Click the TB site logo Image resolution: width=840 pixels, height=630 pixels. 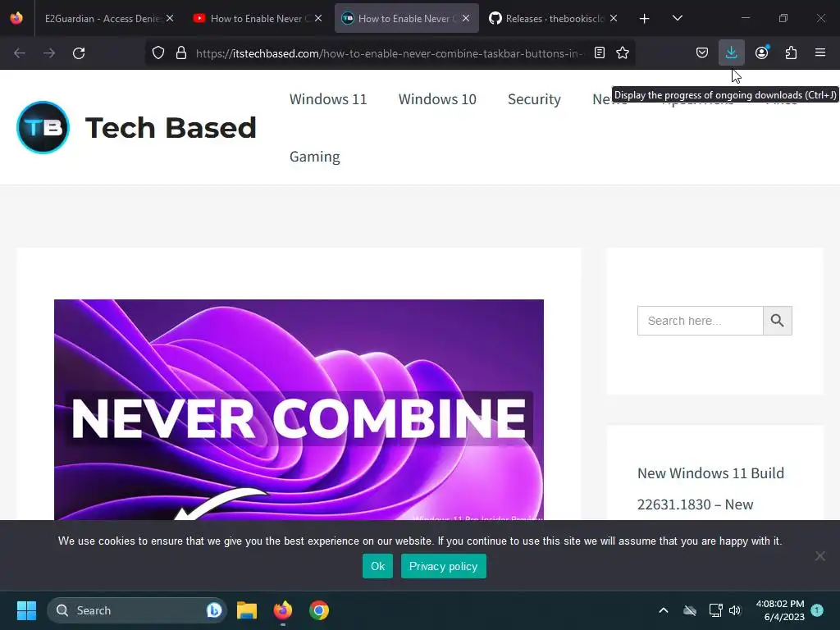click(x=43, y=127)
